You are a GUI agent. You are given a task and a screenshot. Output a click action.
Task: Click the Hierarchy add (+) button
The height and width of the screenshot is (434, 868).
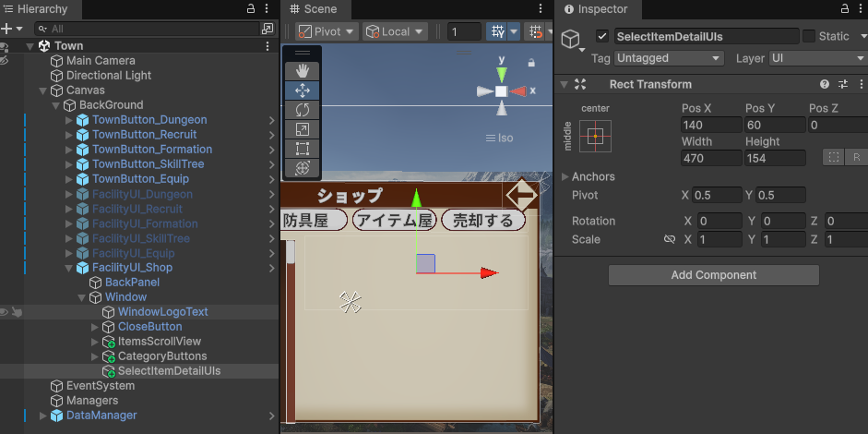coord(6,29)
